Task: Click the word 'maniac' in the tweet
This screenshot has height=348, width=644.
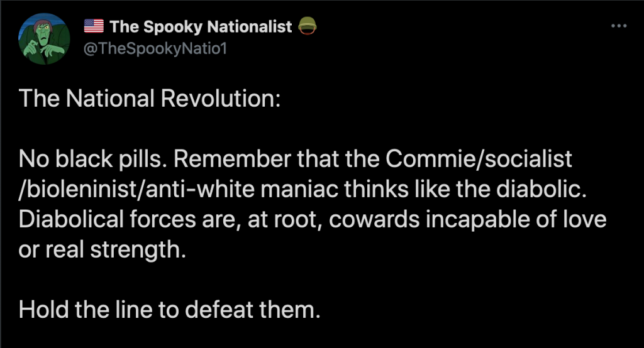Action: [299, 189]
